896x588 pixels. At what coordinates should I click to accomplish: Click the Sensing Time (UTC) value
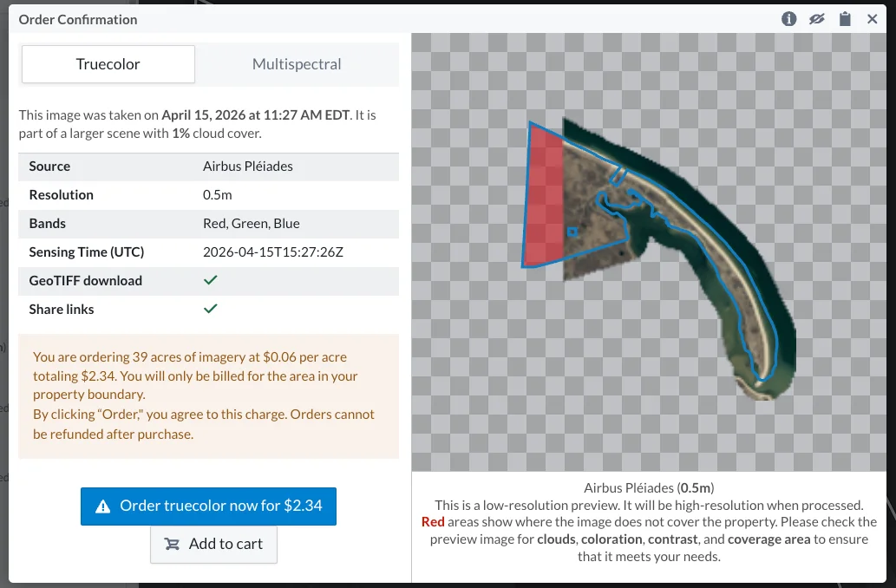tap(273, 252)
